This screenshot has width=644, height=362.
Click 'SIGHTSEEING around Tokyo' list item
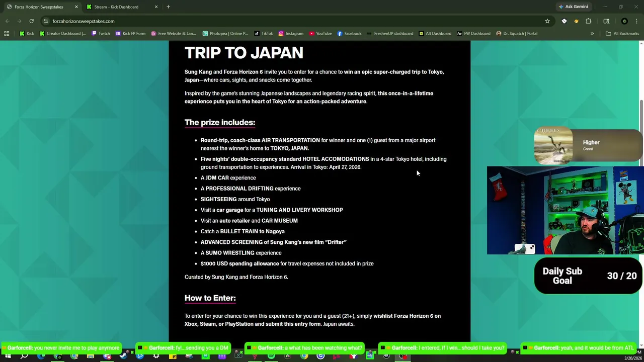click(x=235, y=199)
